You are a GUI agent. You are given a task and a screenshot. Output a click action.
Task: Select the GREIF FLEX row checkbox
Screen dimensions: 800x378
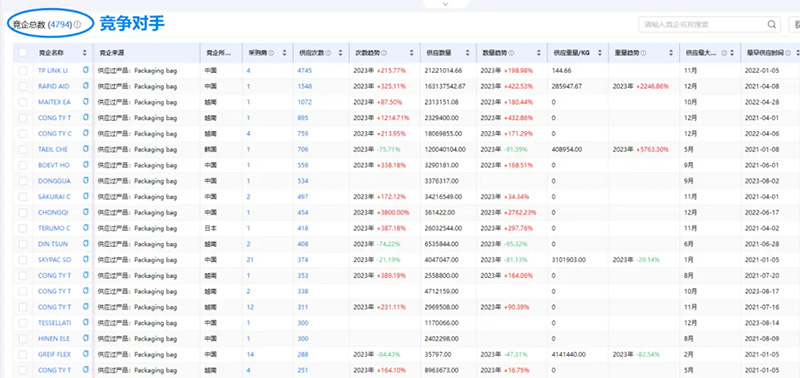point(23,355)
